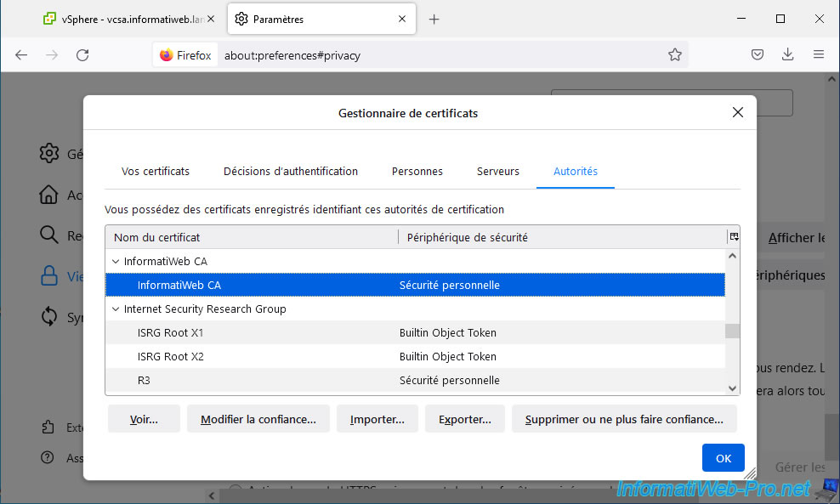Bookmark page with star icon
Viewport: 840px width, 504px height.
coord(674,55)
